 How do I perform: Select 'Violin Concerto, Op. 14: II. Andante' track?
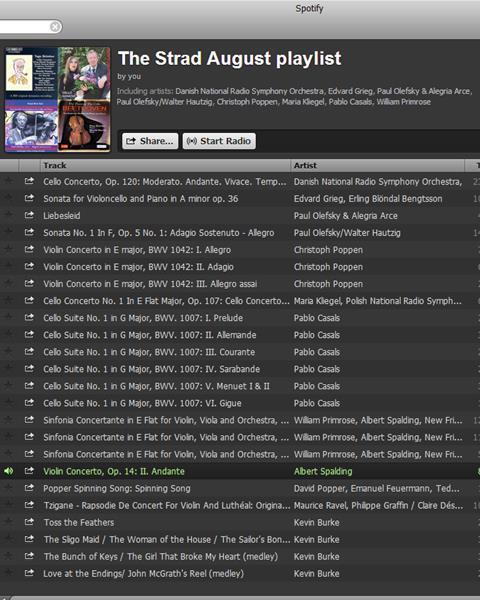click(114, 471)
